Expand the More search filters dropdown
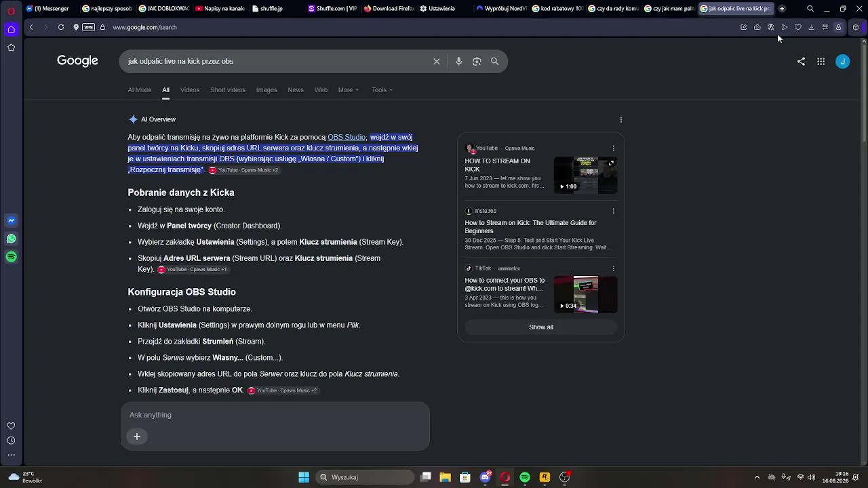 (x=349, y=90)
